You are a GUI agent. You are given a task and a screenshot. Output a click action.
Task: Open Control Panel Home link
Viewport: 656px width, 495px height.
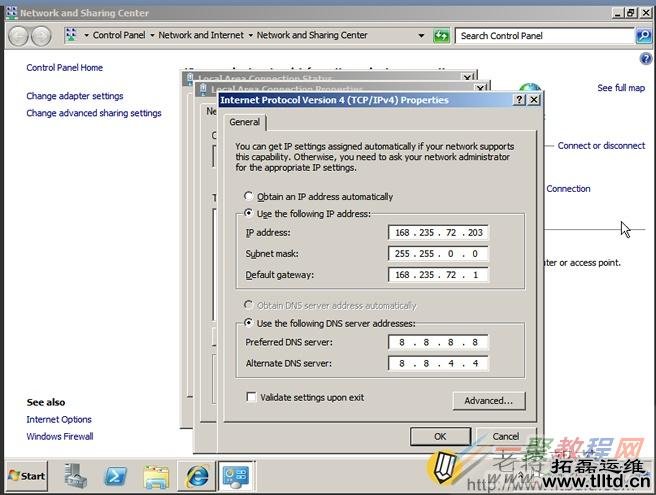64,68
